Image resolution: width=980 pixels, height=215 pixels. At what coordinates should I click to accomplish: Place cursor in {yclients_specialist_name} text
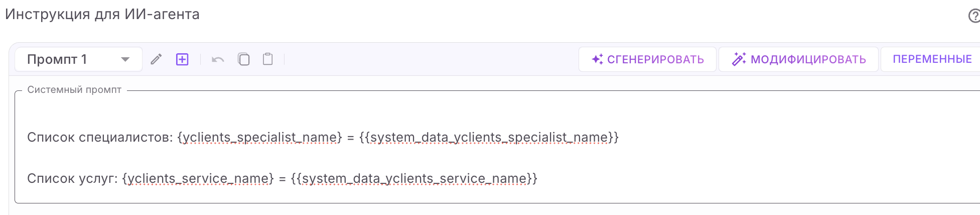point(259,137)
